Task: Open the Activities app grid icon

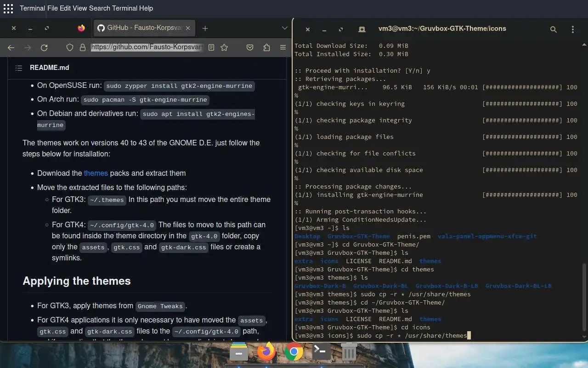Action: click(x=8, y=8)
